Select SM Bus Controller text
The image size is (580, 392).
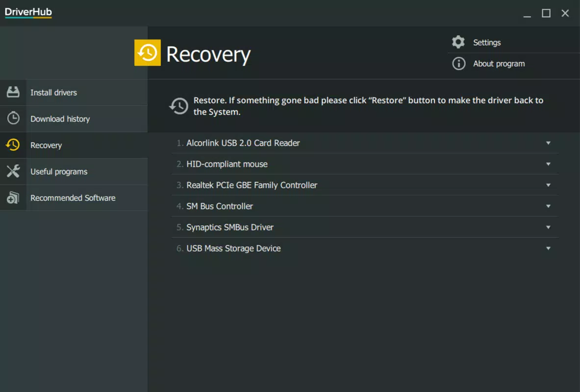[x=220, y=206]
